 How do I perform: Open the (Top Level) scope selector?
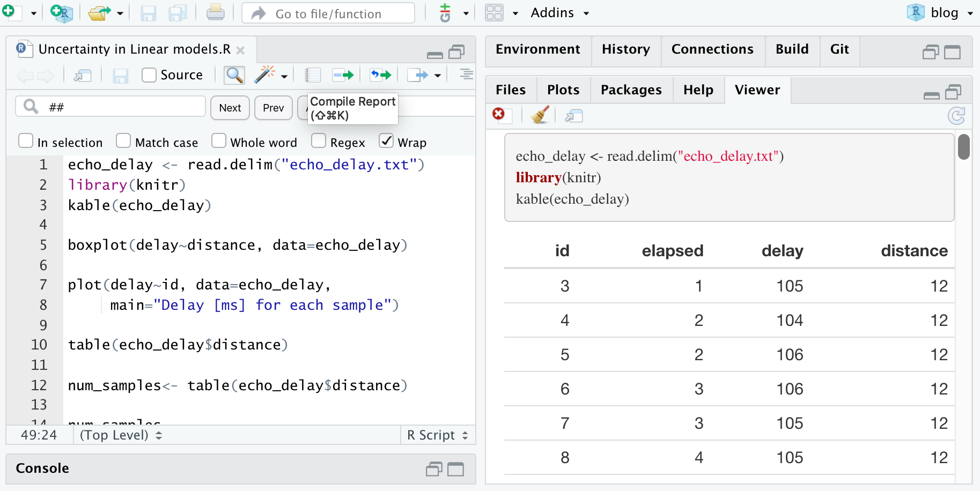tap(121, 435)
